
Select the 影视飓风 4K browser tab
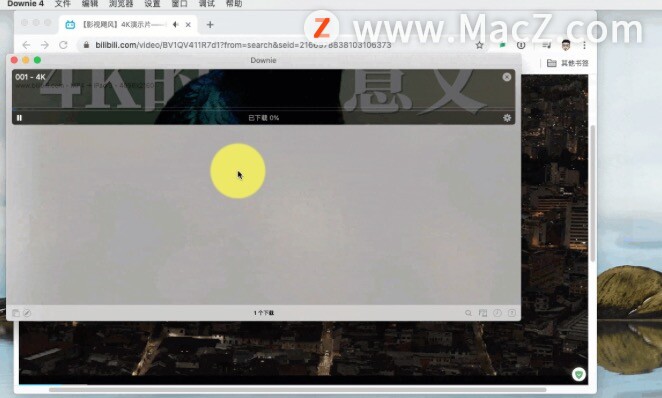click(x=127, y=24)
